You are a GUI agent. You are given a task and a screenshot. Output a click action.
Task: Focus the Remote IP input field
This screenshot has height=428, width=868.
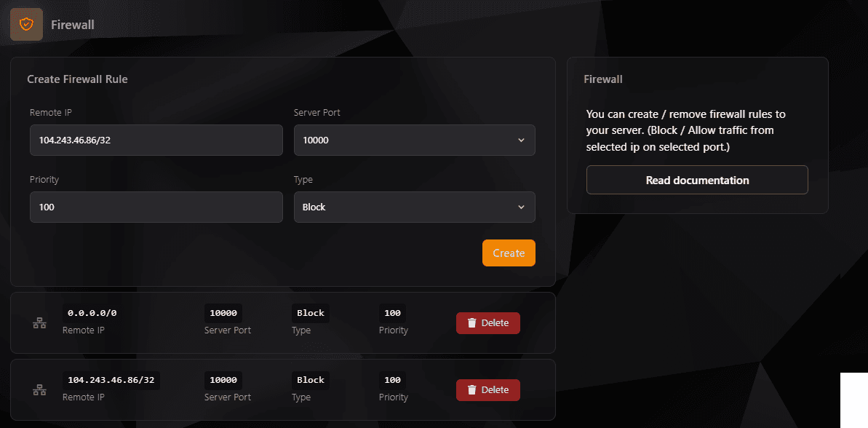click(x=156, y=140)
